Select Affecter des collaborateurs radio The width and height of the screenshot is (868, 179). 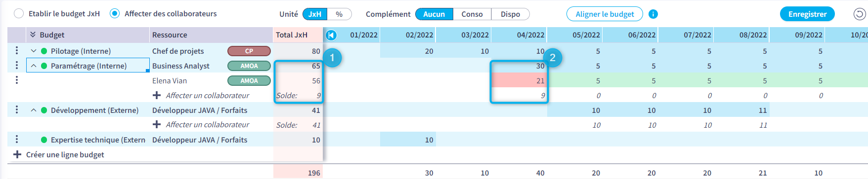point(115,13)
